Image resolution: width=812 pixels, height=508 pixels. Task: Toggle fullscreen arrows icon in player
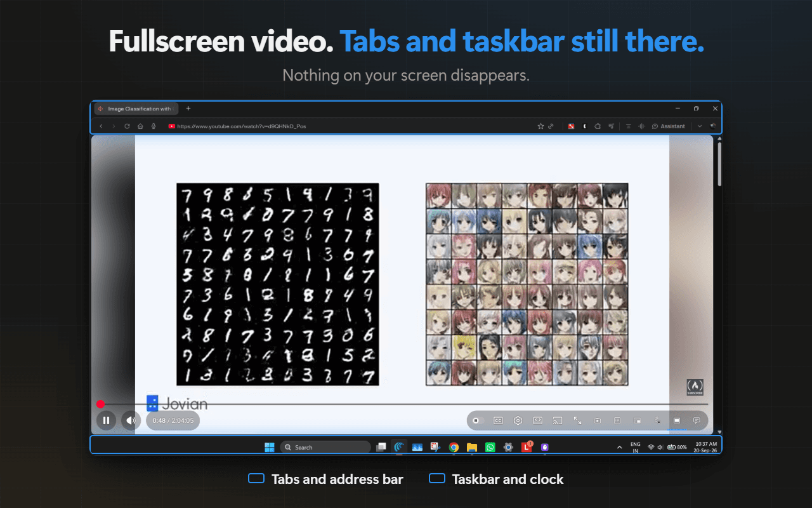click(x=578, y=420)
